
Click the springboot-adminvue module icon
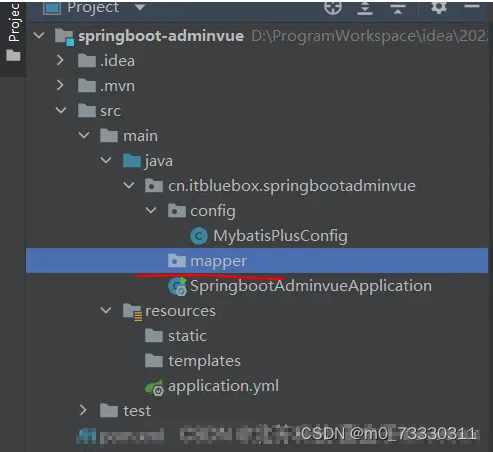pos(64,37)
